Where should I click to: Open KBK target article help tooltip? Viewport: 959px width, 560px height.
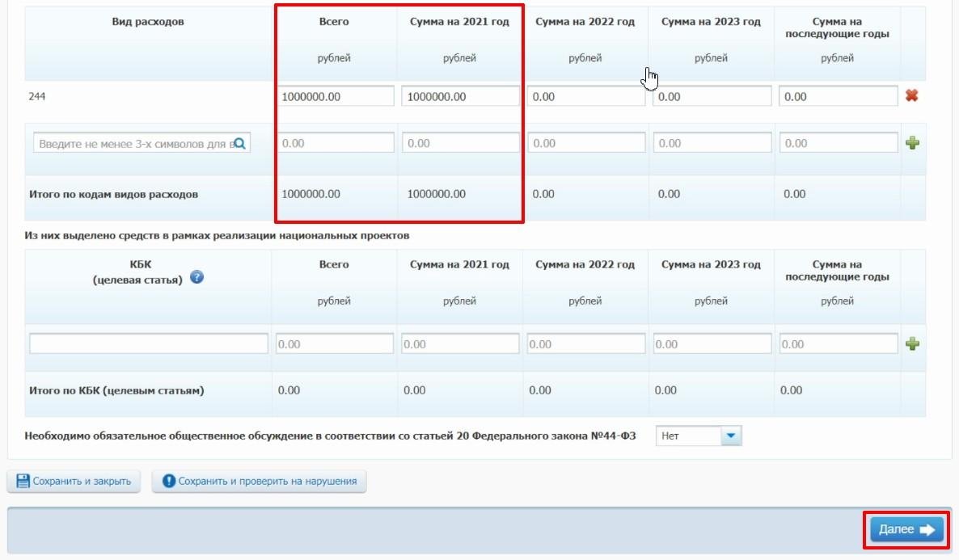pos(196,277)
